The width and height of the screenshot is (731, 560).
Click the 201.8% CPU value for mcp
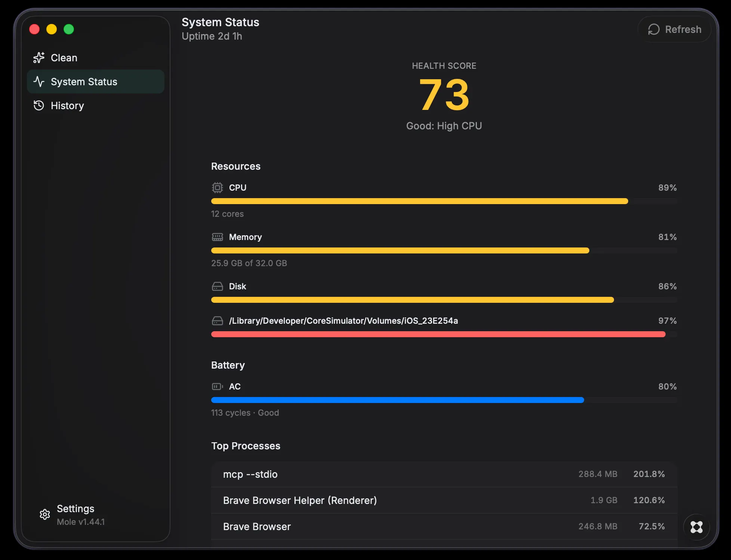(x=649, y=474)
